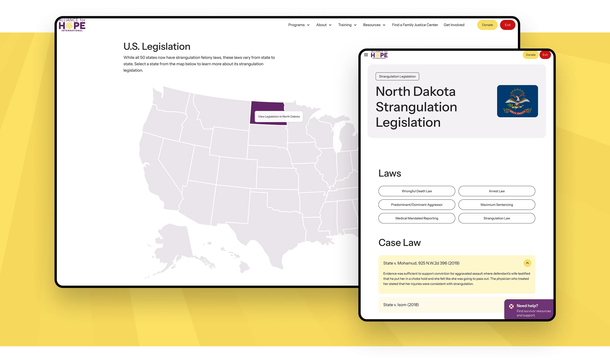Click the View Legislation in North Dakota tooltip
The height and width of the screenshot is (364, 610).
click(x=279, y=117)
